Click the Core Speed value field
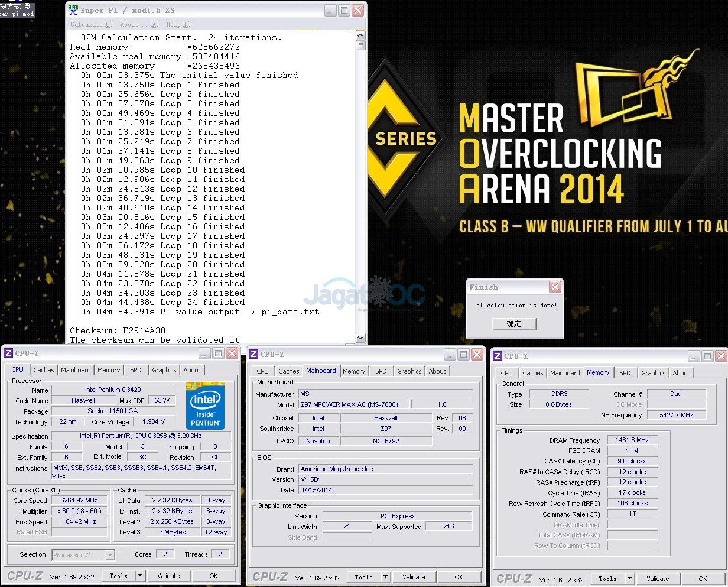The height and width of the screenshot is (587, 728). tap(80, 500)
